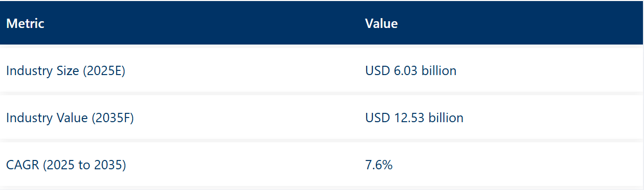Image resolution: width=644 pixels, height=190 pixels.
Task: Click the (2035F) text in second row
Action: tap(113, 118)
